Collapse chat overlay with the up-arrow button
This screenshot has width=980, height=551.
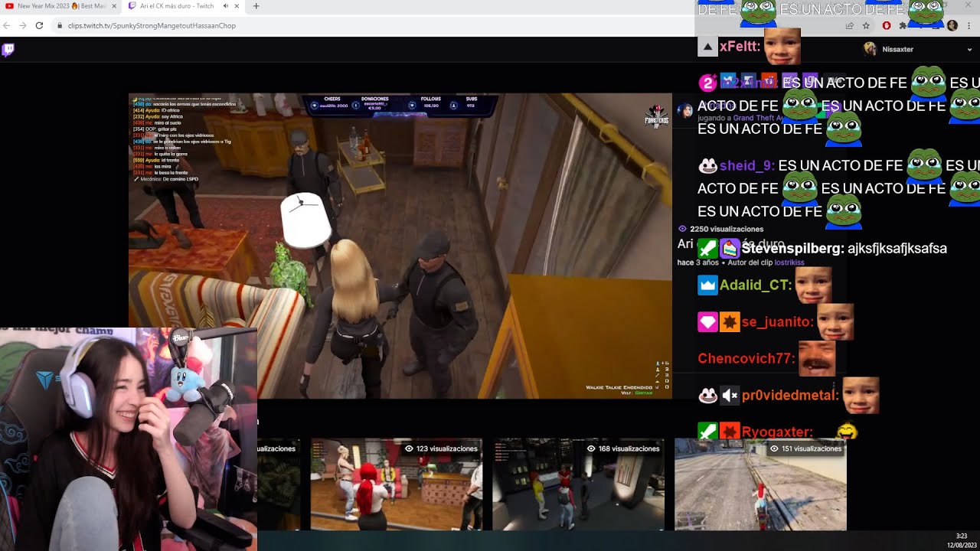(707, 47)
